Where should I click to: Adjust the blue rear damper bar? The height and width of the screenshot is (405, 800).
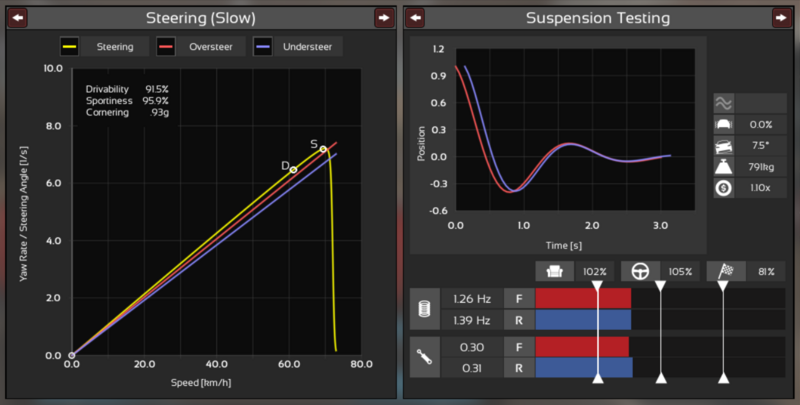click(584, 368)
